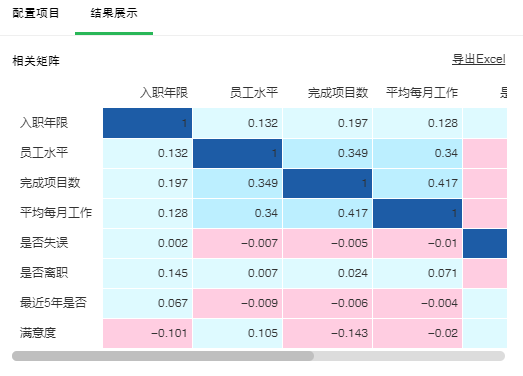The height and width of the screenshot is (376, 523).
Task: Click the 相关矩阵 section title
Action: (x=36, y=61)
